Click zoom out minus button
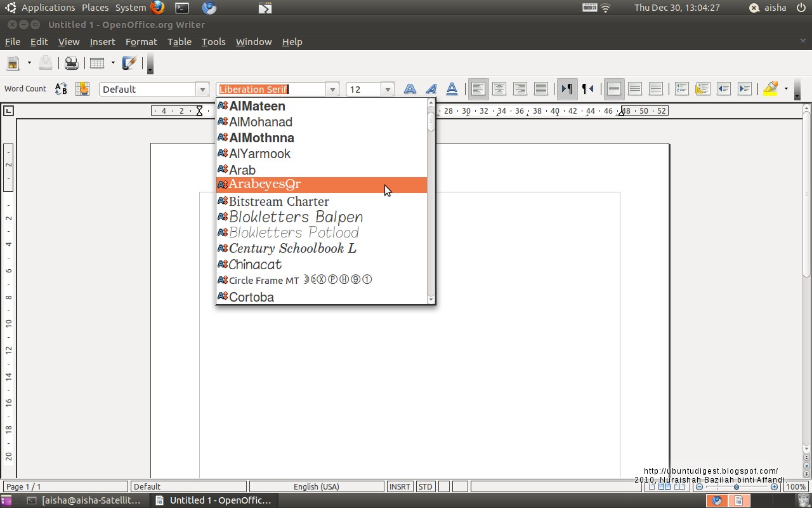Viewport: 812px width, 508px height. coord(700,487)
